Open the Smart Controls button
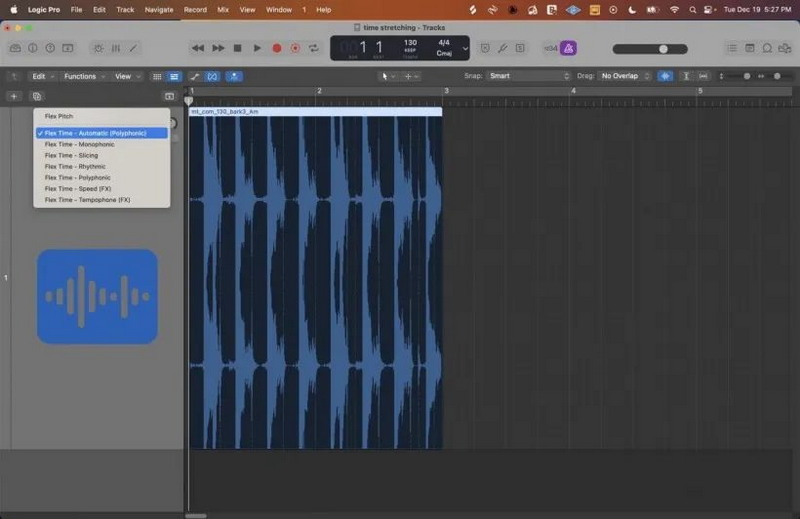The image size is (800, 519). pos(98,48)
